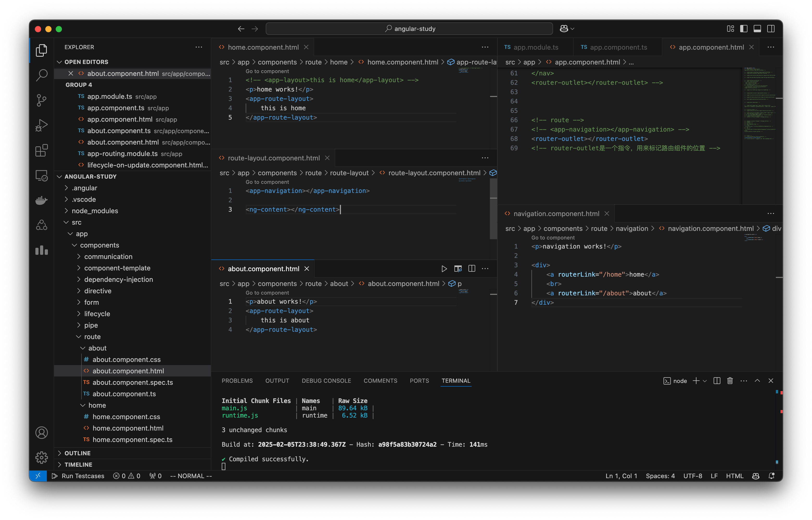Click the Search icon in activity bar
Screen dimensions: 812x520
42,76
